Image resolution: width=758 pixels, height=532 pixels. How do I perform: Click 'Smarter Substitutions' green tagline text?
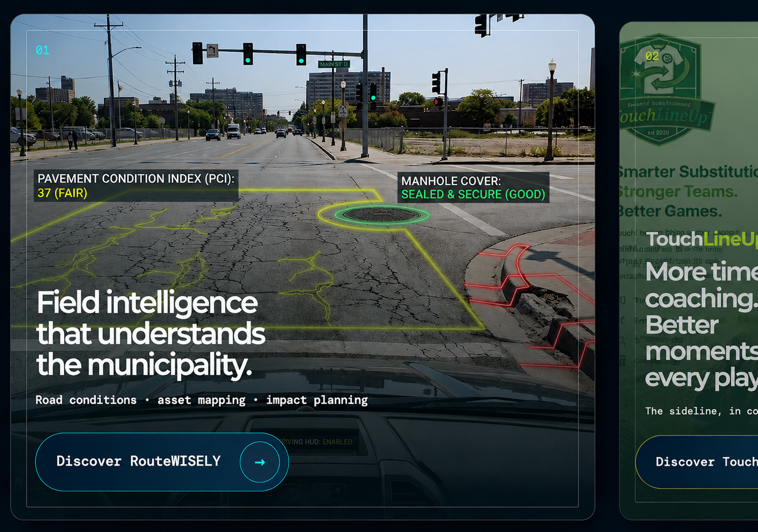pyautogui.click(x=688, y=172)
